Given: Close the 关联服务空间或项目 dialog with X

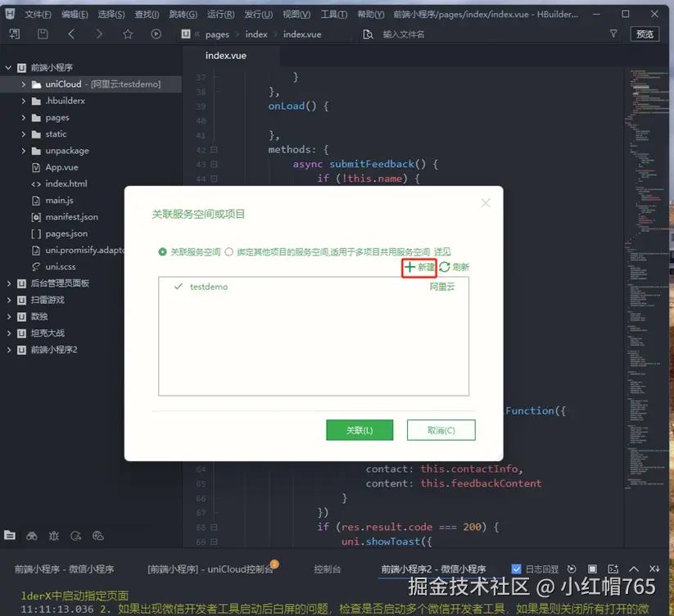Looking at the screenshot, I should point(486,203).
